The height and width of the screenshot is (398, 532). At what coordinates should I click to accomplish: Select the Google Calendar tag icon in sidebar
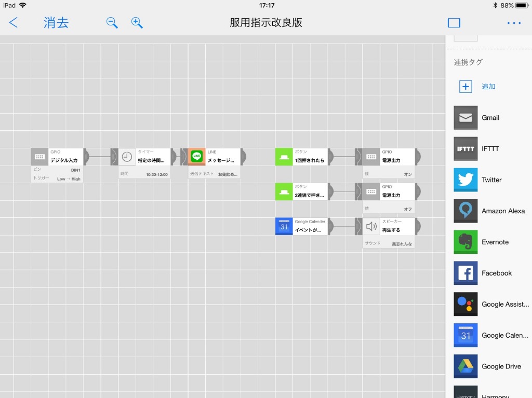click(x=465, y=335)
